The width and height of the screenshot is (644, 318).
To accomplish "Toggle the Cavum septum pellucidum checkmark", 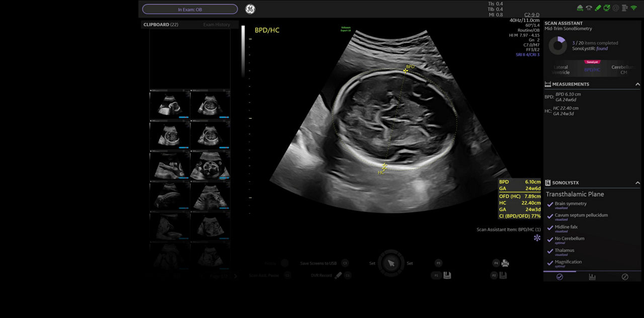I will [x=550, y=216].
